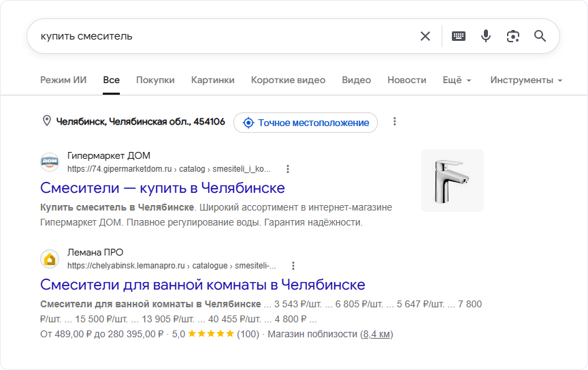Click the price range От 489,00 ₽ text
The width and height of the screenshot is (588, 370).
coord(101,334)
